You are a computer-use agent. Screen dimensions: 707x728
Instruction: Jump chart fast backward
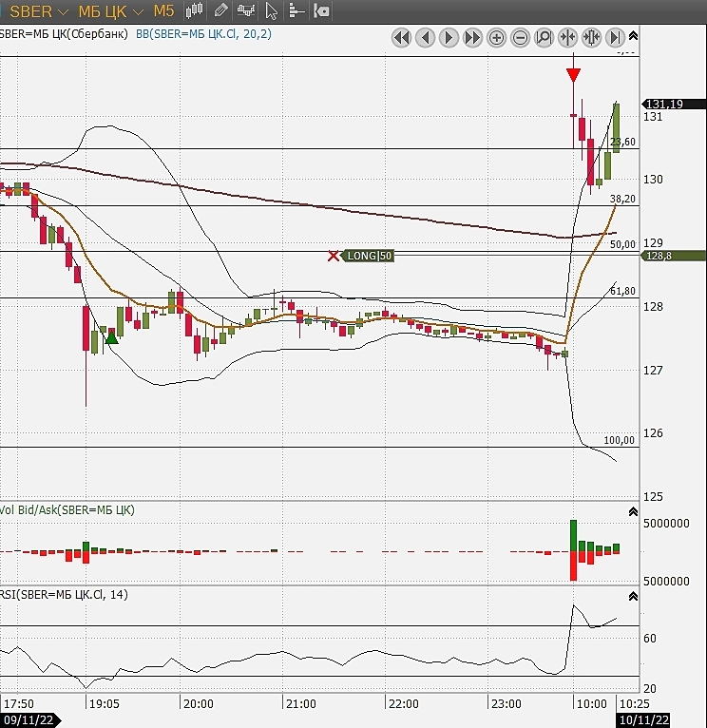point(402,38)
